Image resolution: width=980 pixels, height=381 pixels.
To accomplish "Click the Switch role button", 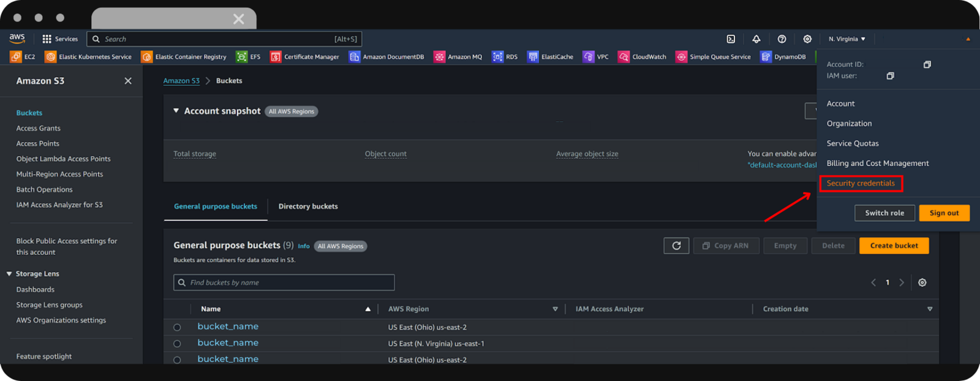I will pos(884,213).
